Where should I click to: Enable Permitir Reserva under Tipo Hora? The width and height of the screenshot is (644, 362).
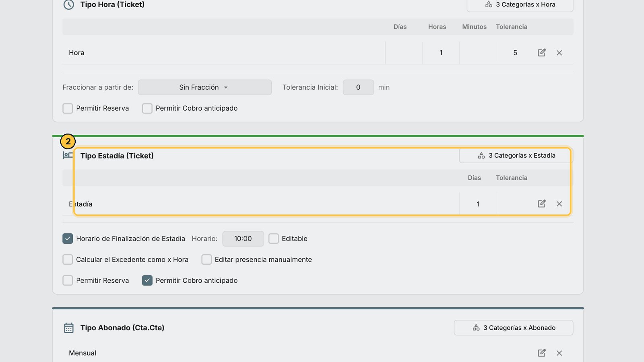pyautogui.click(x=68, y=108)
